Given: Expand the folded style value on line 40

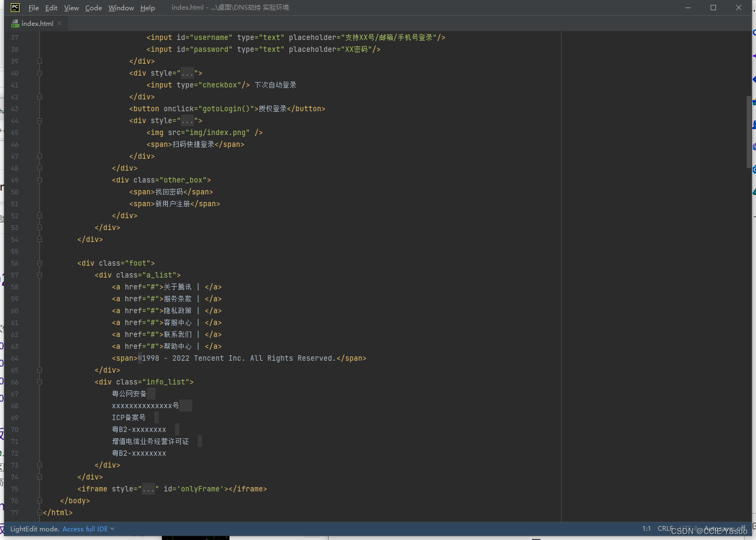Looking at the screenshot, I should 187,73.
